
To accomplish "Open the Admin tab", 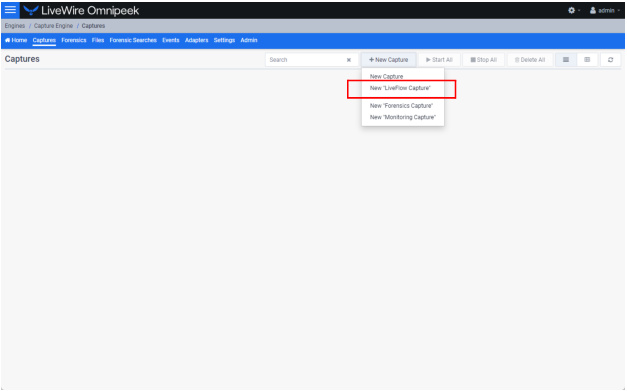I will [x=249, y=40].
